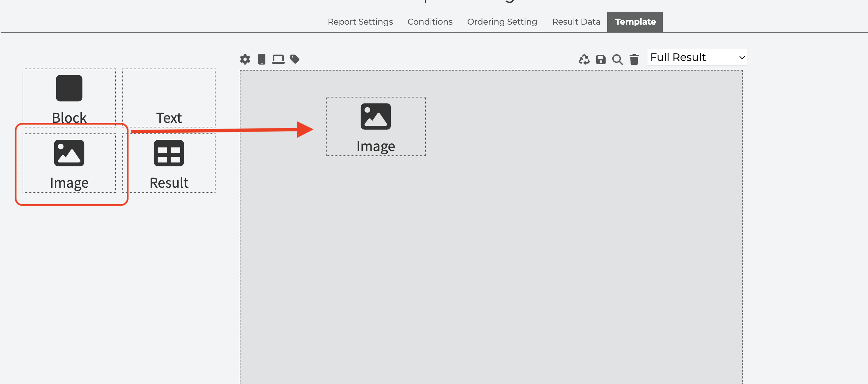
Task: Go to the Result Data tab
Action: tap(576, 22)
